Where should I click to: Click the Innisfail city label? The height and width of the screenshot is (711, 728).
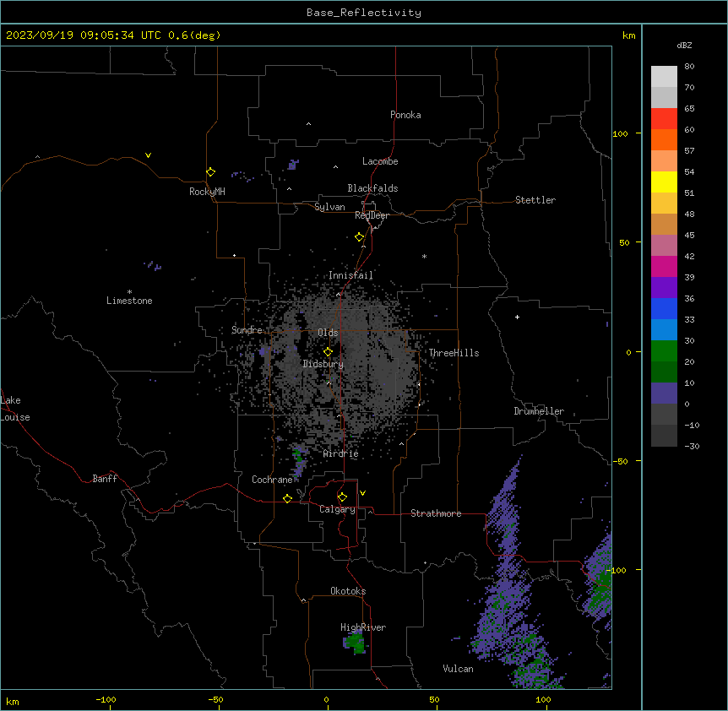[x=350, y=275]
